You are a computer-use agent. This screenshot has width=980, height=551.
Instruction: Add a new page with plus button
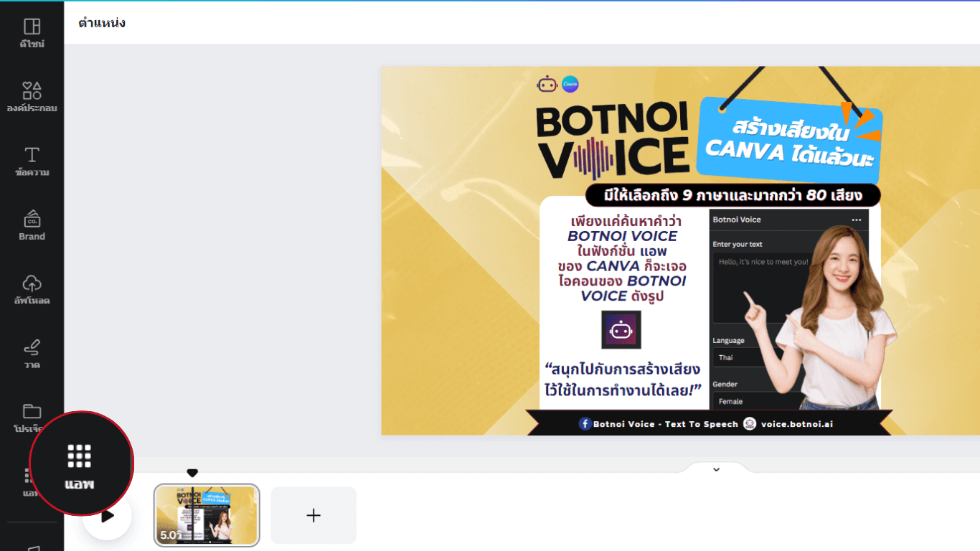tap(314, 515)
